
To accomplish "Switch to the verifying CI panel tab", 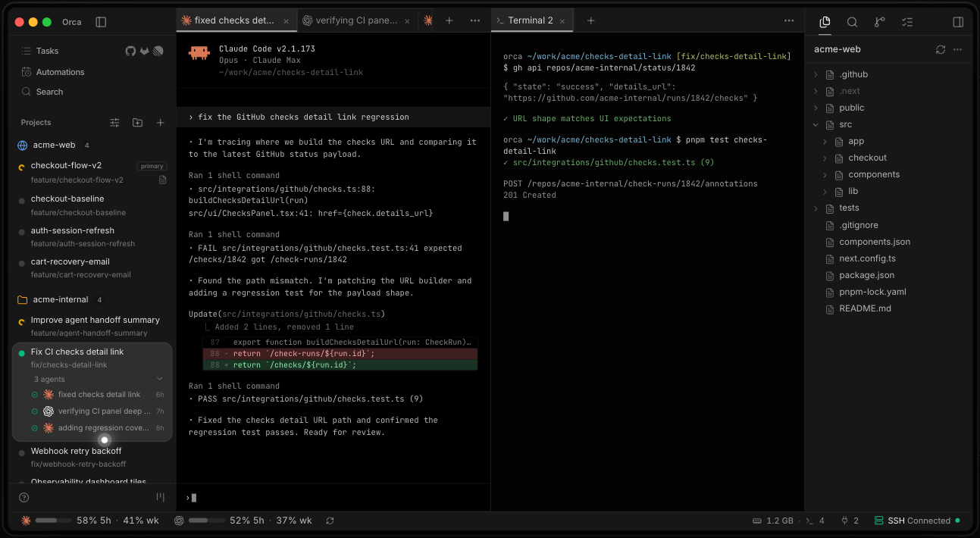I will 356,20.
